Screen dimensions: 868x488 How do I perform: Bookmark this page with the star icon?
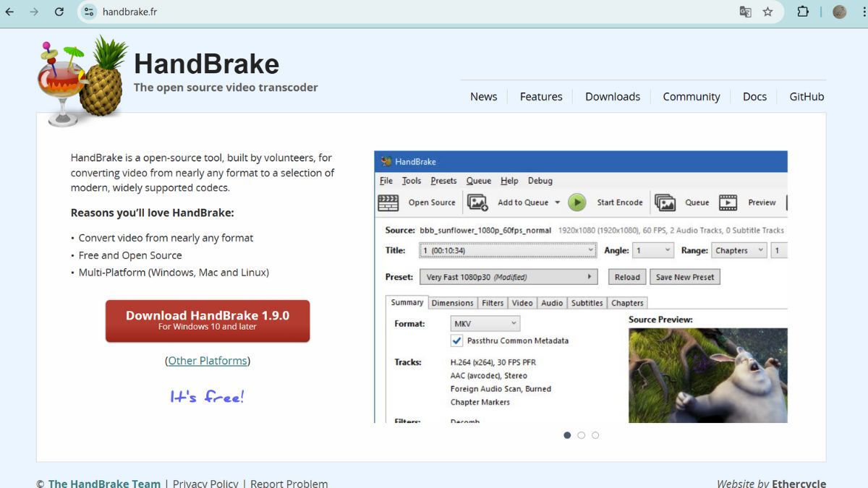point(767,12)
